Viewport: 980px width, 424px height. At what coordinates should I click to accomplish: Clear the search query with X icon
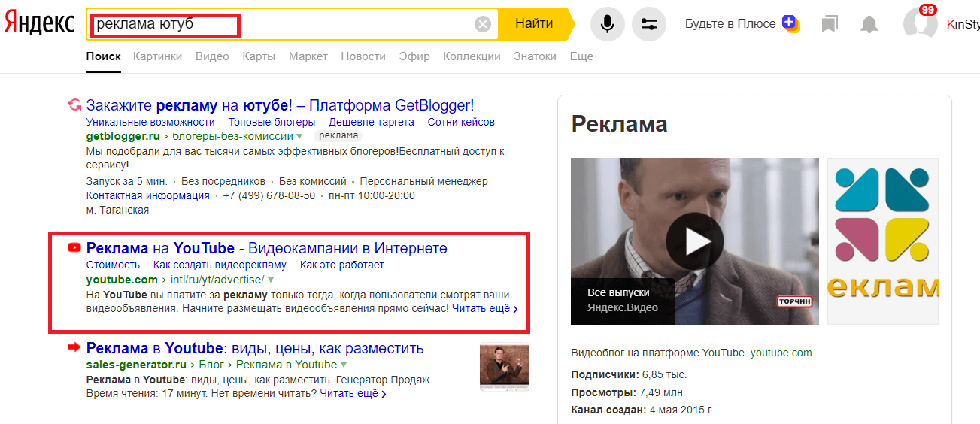(x=483, y=25)
